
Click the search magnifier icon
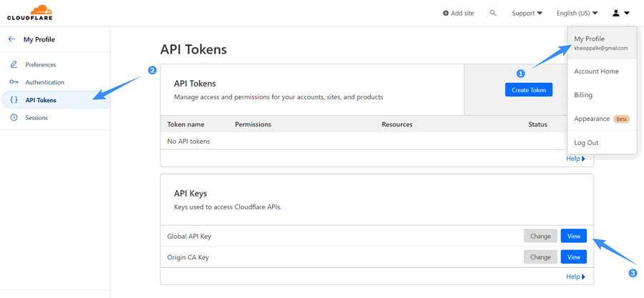(x=493, y=13)
